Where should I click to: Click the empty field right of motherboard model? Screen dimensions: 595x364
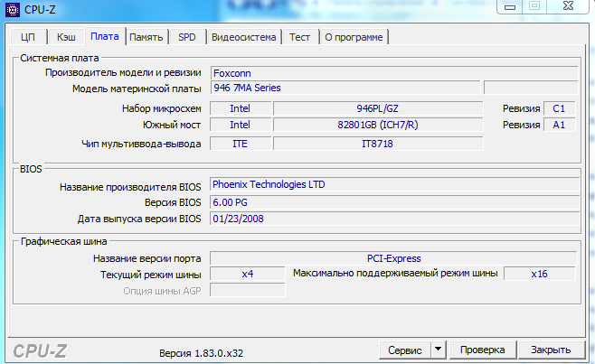531,88
